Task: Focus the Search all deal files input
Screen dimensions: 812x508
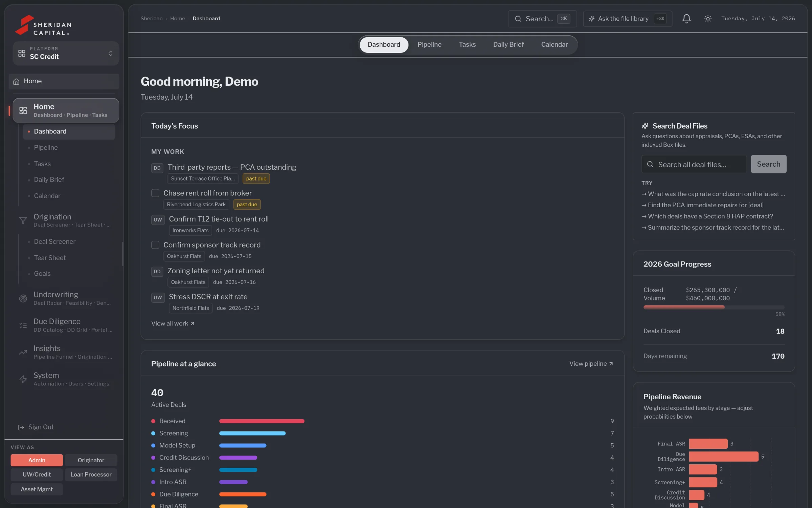Action: coord(694,164)
